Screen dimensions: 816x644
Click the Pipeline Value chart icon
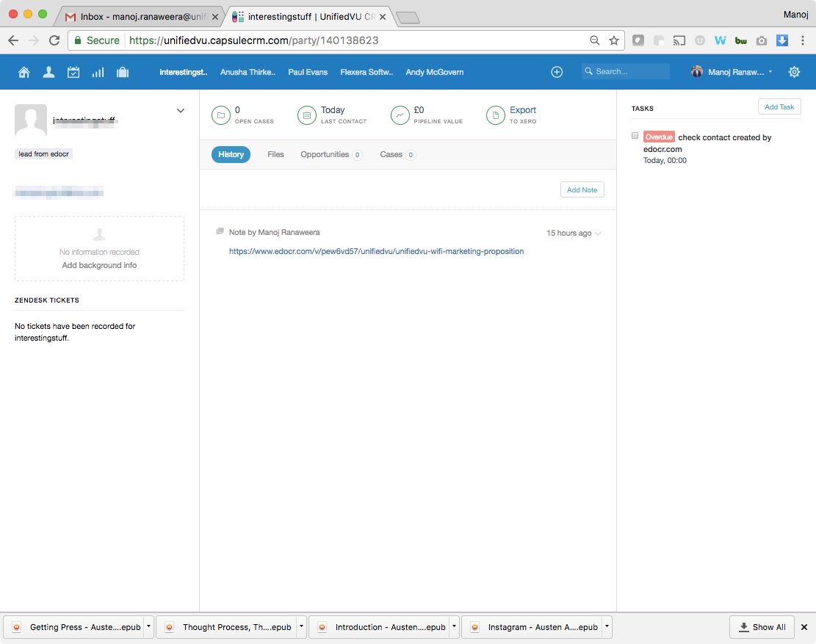(x=400, y=115)
